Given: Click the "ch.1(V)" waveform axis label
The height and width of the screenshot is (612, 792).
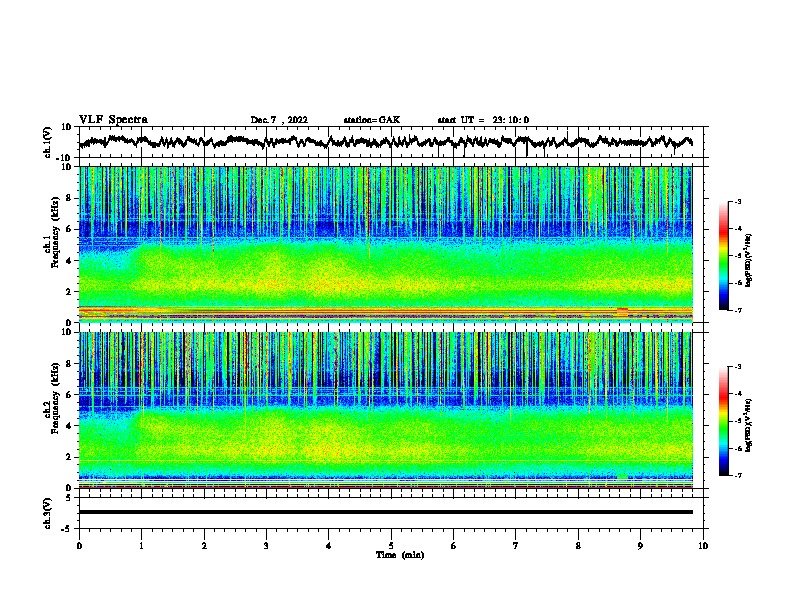Looking at the screenshot, I should 48,142.
